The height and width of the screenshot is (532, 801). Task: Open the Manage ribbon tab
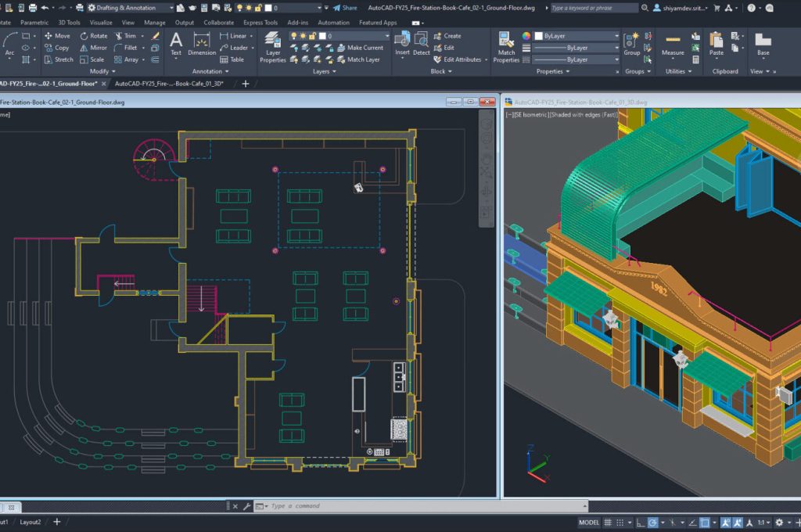(x=154, y=23)
